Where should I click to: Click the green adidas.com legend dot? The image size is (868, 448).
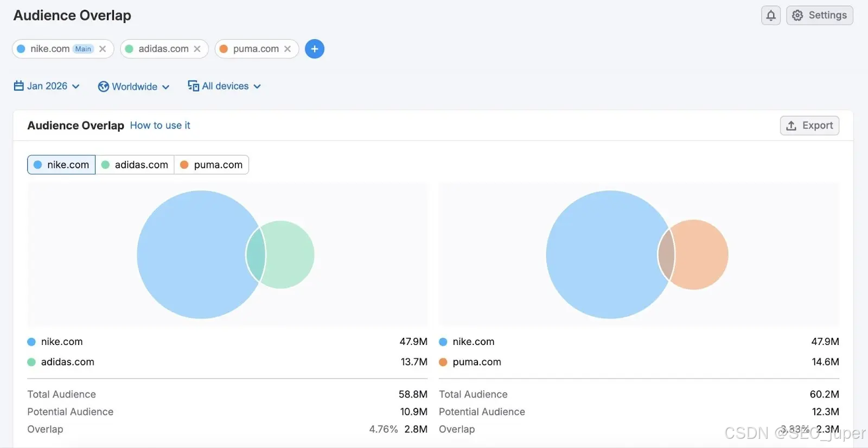pyautogui.click(x=31, y=362)
